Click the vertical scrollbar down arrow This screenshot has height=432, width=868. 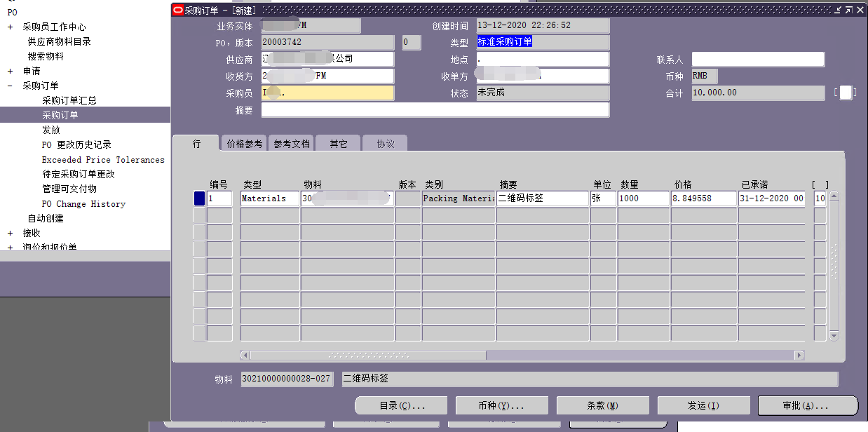834,337
